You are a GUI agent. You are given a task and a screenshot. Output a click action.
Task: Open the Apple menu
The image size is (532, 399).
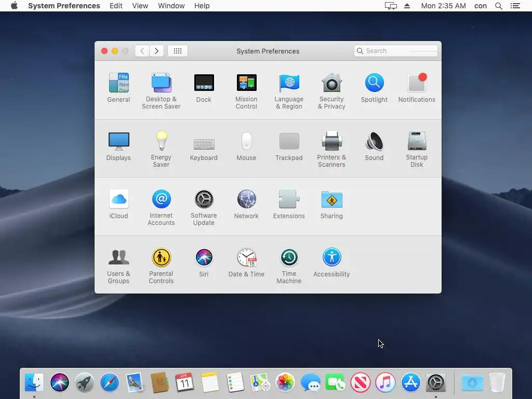[x=14, y=6]
